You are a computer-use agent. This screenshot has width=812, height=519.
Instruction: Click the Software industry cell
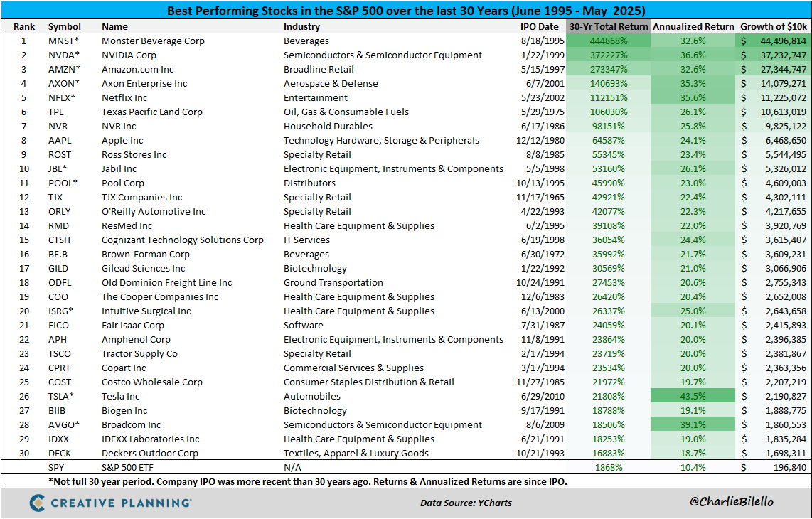click(303, 326)
